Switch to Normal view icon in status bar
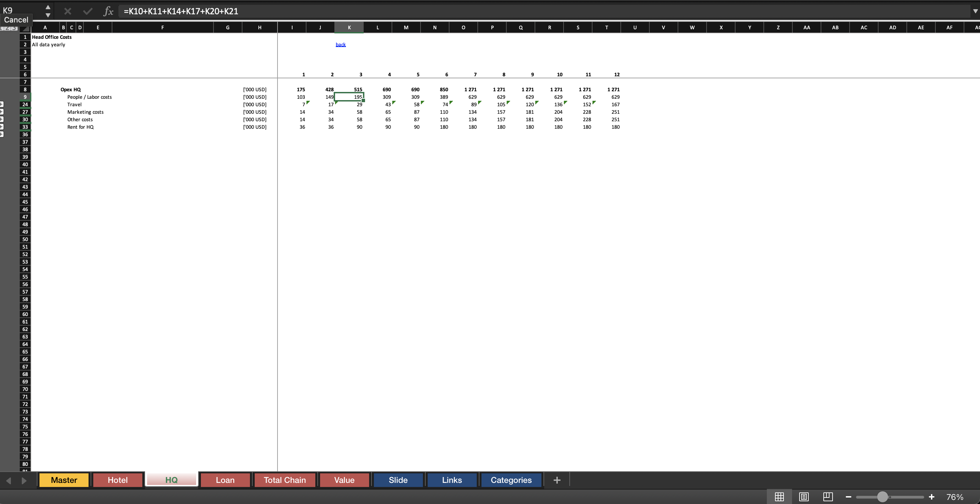Viewport: 980px width, 504px height. (779, 497)
